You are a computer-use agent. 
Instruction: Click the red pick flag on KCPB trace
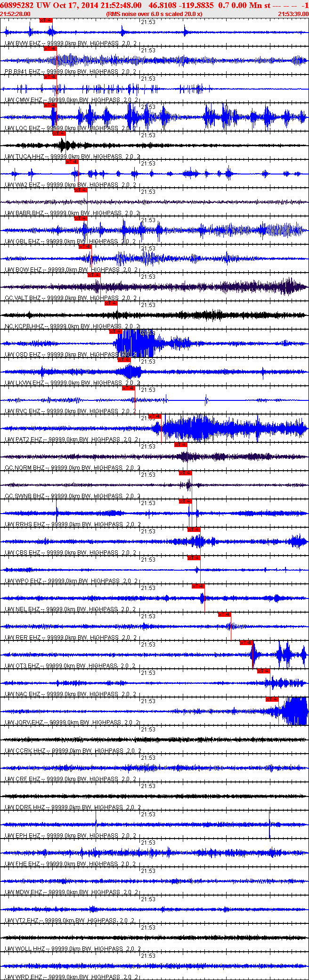[111, 303]
